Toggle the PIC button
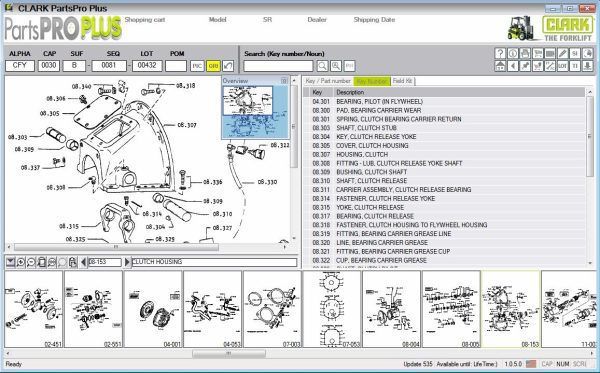 click(x=197, y=66)
